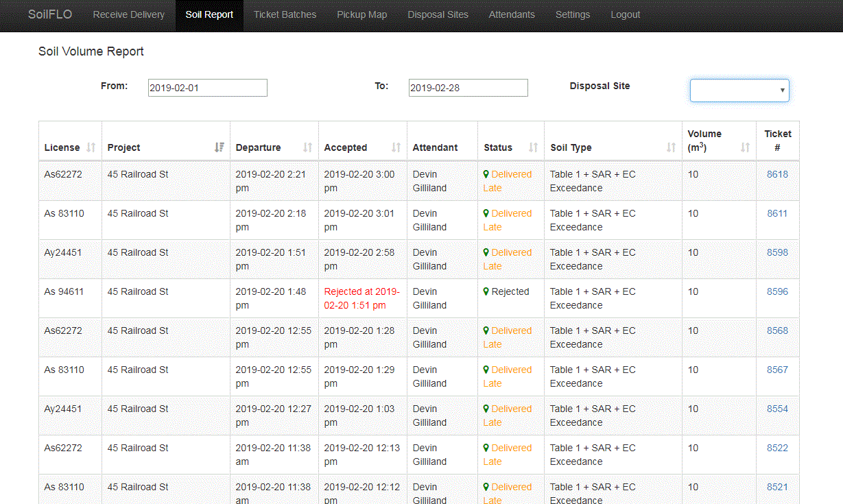The image size is (843, 504).
Task: Navigate to Disposal Sites
Action: coord(438,14)
